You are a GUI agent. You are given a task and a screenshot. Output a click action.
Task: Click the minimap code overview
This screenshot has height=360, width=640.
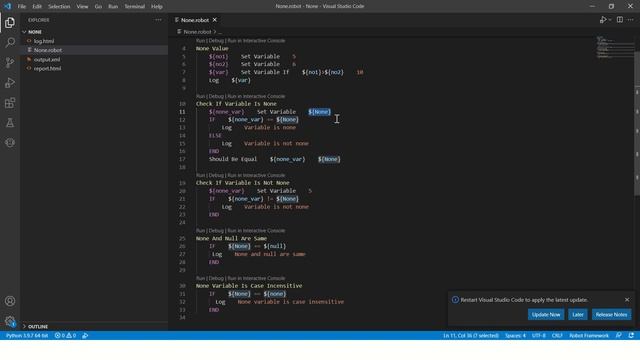pyautogui.click(x=614, y=47)
